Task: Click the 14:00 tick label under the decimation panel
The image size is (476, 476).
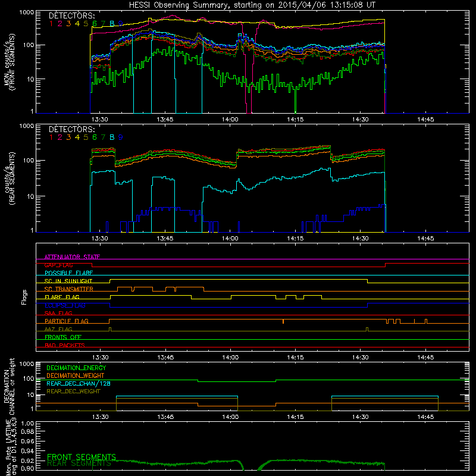Action: pyautogui.click(x=230, y=417)
